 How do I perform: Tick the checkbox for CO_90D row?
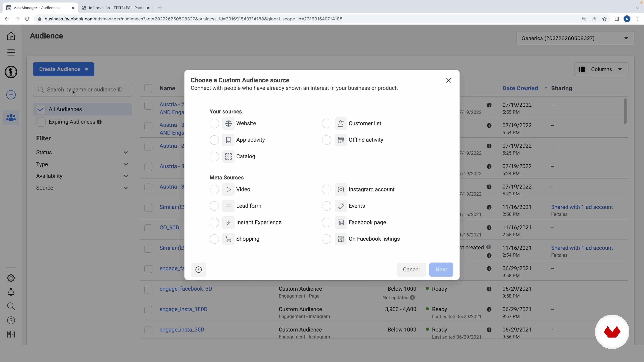click(148, 228)
